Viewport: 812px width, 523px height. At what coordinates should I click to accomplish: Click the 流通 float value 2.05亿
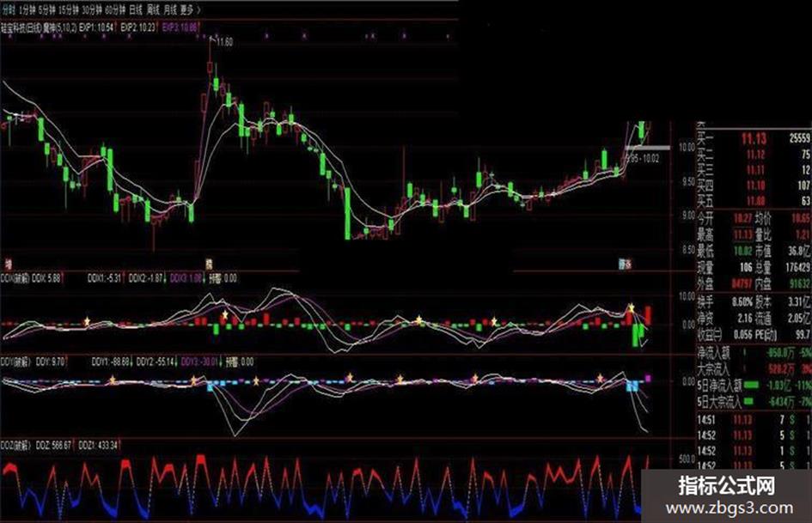[x=799, y=318]
